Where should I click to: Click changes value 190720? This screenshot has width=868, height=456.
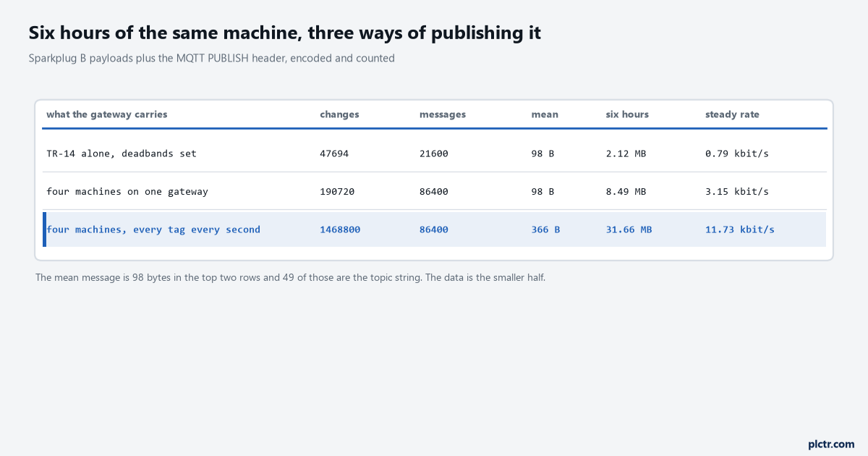(x=337, y=192)
